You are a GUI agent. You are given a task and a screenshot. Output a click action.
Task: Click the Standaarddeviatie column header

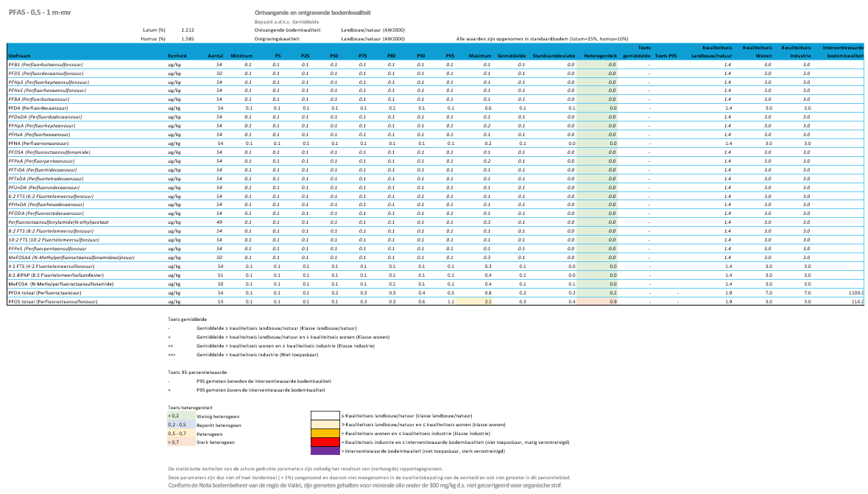pos(554,55)
